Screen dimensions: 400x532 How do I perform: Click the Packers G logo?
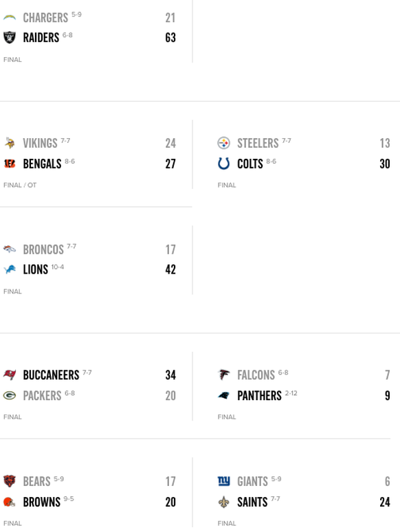[10, 395]
